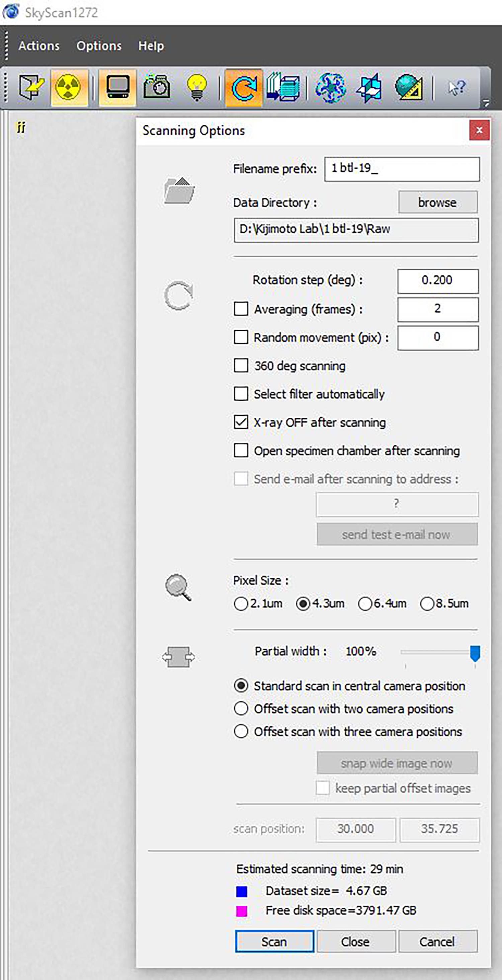Click the camera snapshot icon
The image size is (502, 980).
click(156, 87)
